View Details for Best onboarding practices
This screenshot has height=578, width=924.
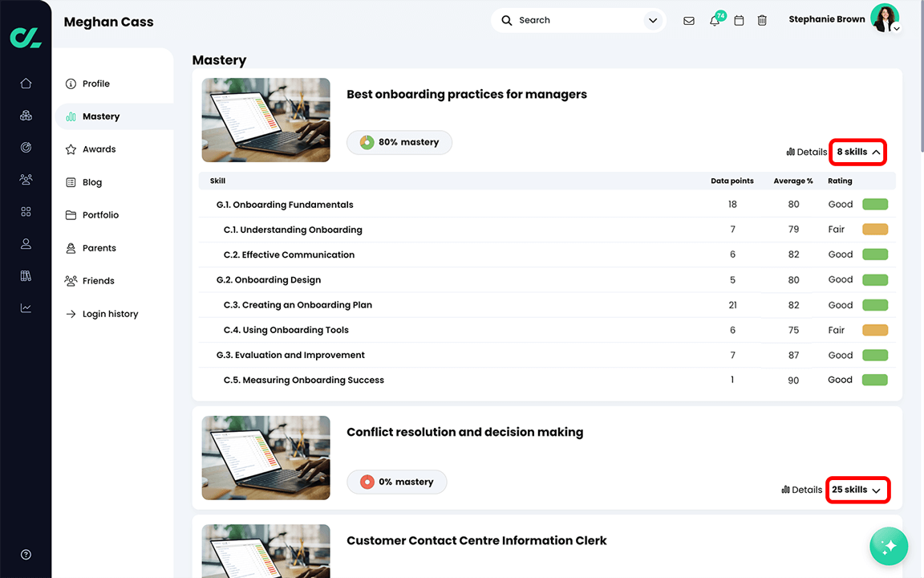coord(806,152)
